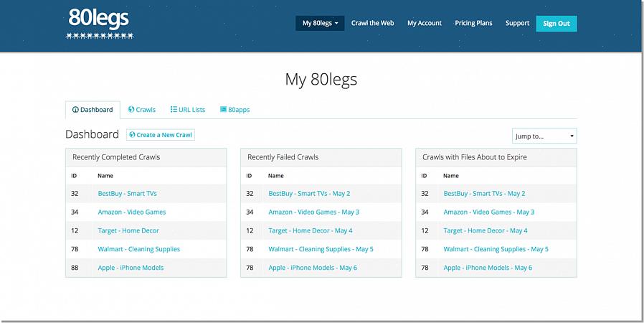The height and width of the screenshot is (323, 644).
Task: Open failed crawl Target - Home Decor - May 4
Action: [x=311, y=230]
